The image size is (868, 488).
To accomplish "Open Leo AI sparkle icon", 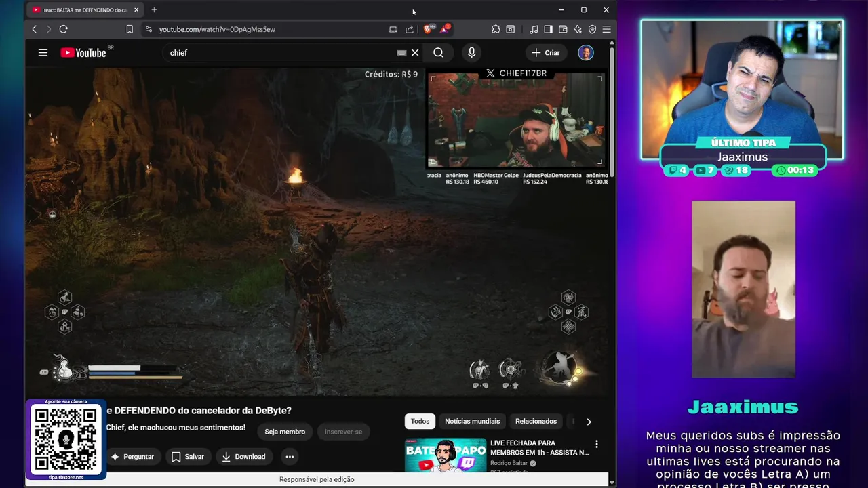I will (577, 29).
